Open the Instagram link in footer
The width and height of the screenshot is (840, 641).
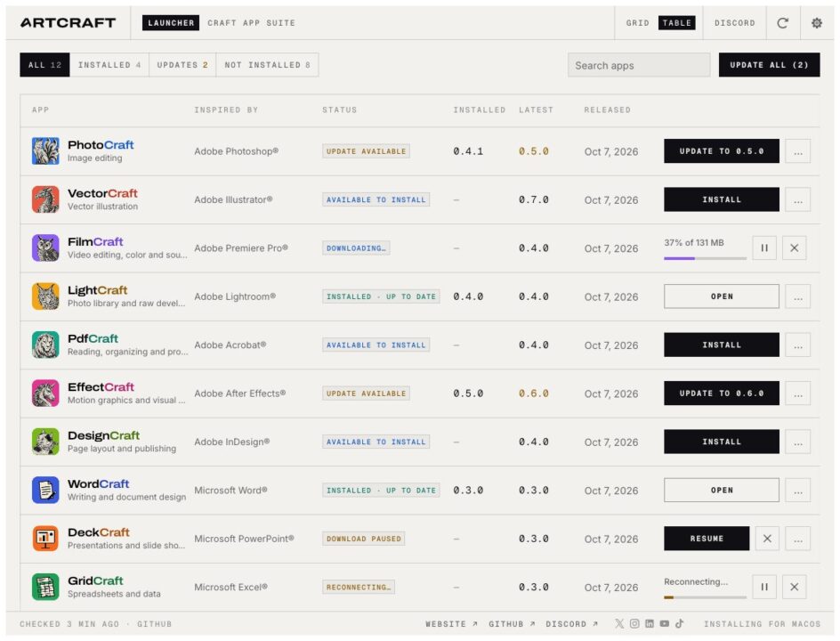tap(634, 623)
